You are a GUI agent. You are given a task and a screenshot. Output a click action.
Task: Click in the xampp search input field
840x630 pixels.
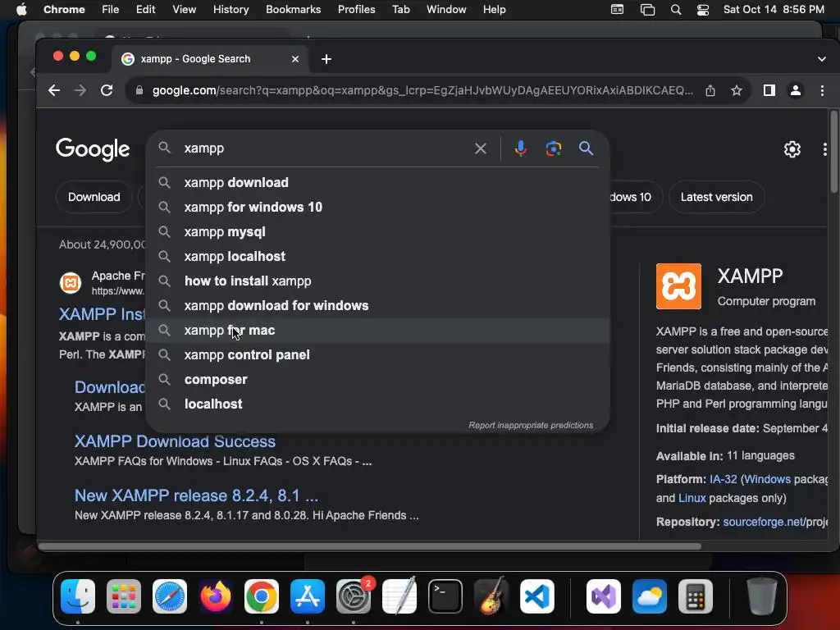click(x=326, y=148)
